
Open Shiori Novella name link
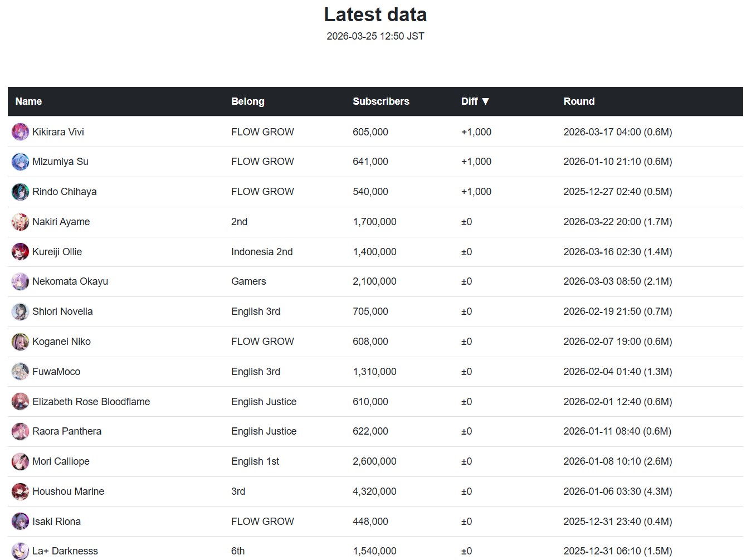62,311
